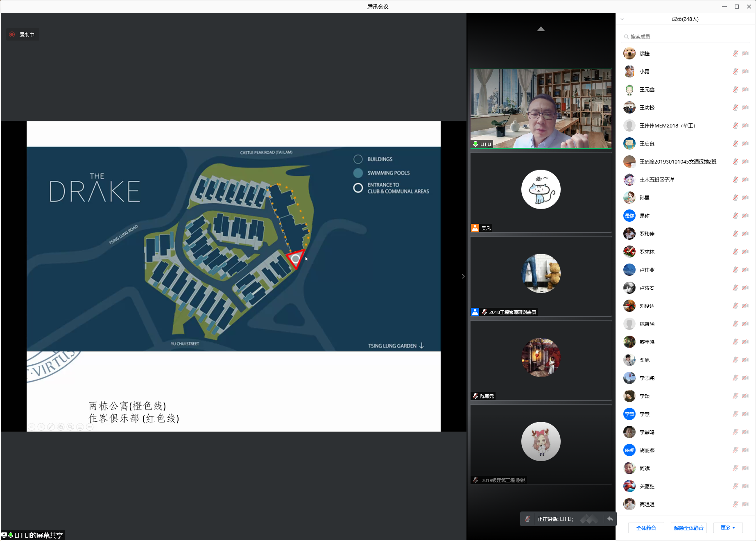Image resolution: width=756 pixels, height=541 pixels.
Task: Click the 解除全体静音 unmute all button
Action: [x=688, y=528]
